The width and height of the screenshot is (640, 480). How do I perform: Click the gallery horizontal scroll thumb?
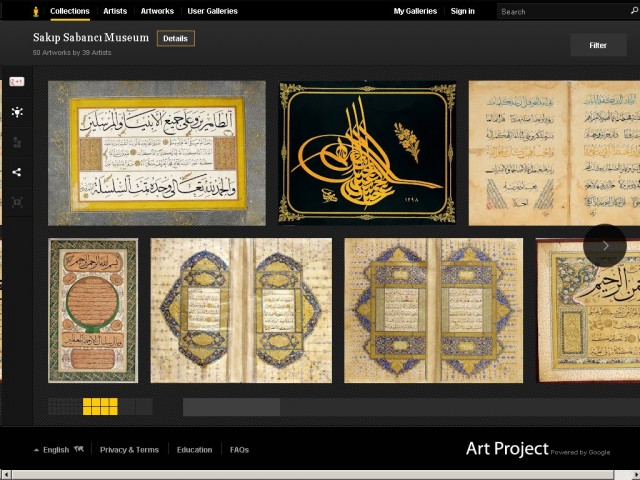231,407
